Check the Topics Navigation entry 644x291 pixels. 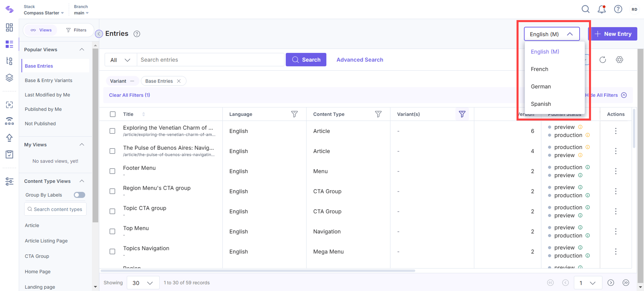coord(113,251)
